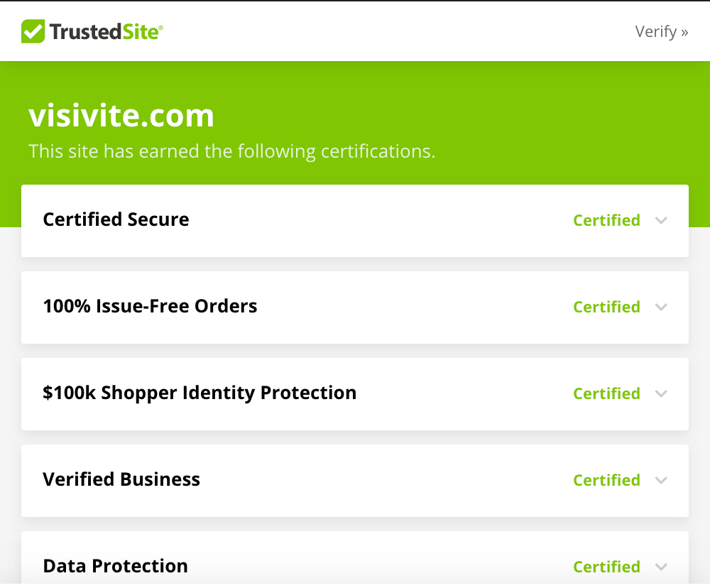710x588 pixels.
Task: Click Certified status beside Certified Secure
Action: point(606,220)
